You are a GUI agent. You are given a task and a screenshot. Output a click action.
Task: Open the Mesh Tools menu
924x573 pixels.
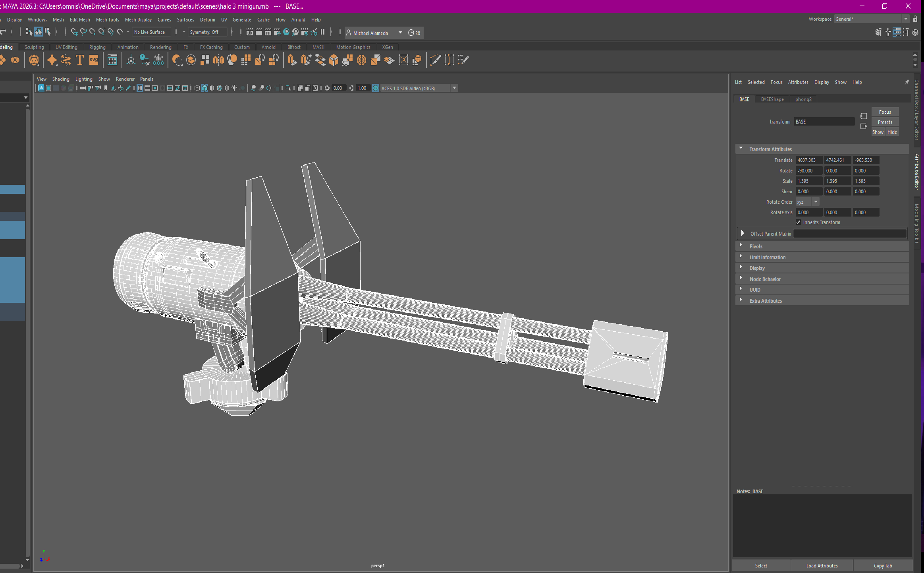click(x=107, y=19)
